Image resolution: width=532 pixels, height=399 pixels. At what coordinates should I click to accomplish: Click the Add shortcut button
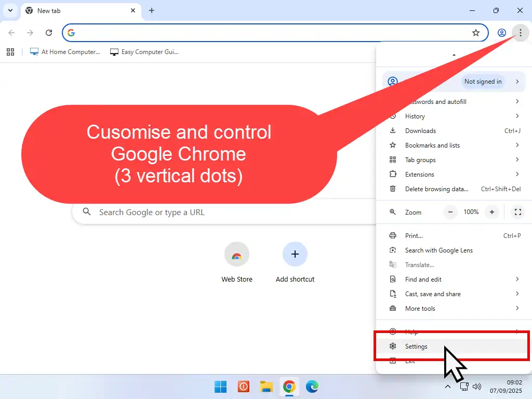tap(295, 255)
